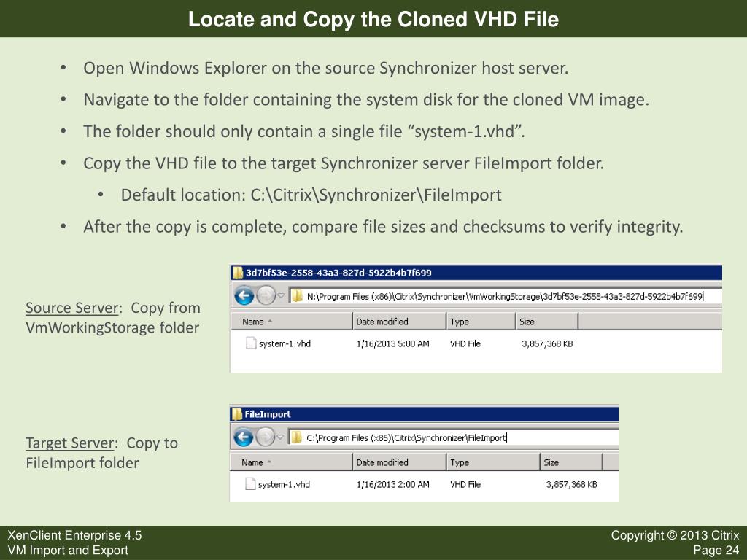Click folder icon in 3d7bf53e window title bar
Screen dimensions: 747x560
pos(237,273)
